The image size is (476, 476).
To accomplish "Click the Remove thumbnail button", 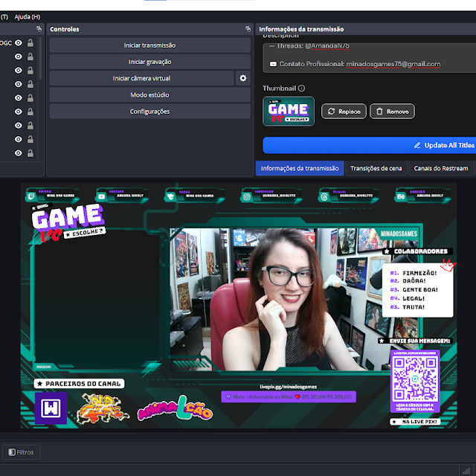I will coord(392,112).
